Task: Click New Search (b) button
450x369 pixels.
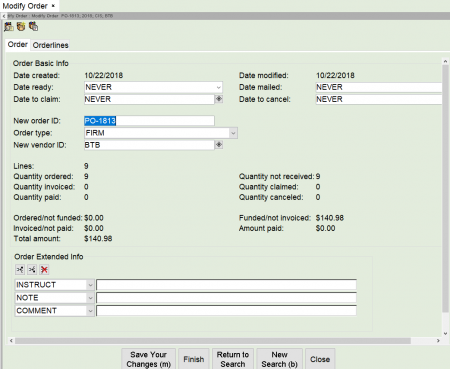Action: pyautogui.click(x=279, y=359)
